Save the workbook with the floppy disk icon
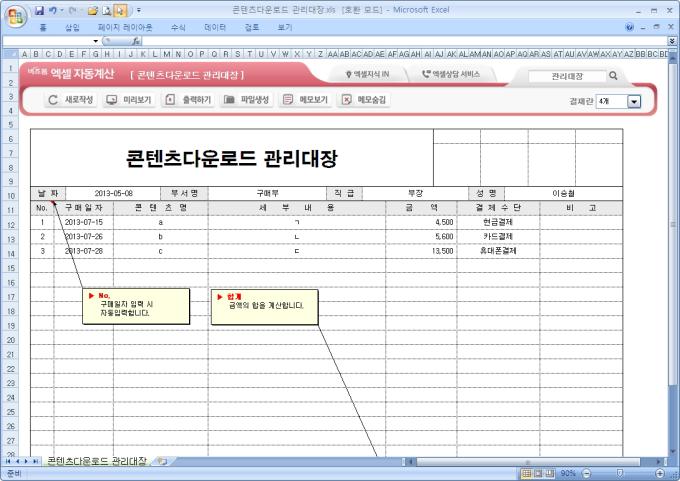The image size is (680, 481). point(39,10)
